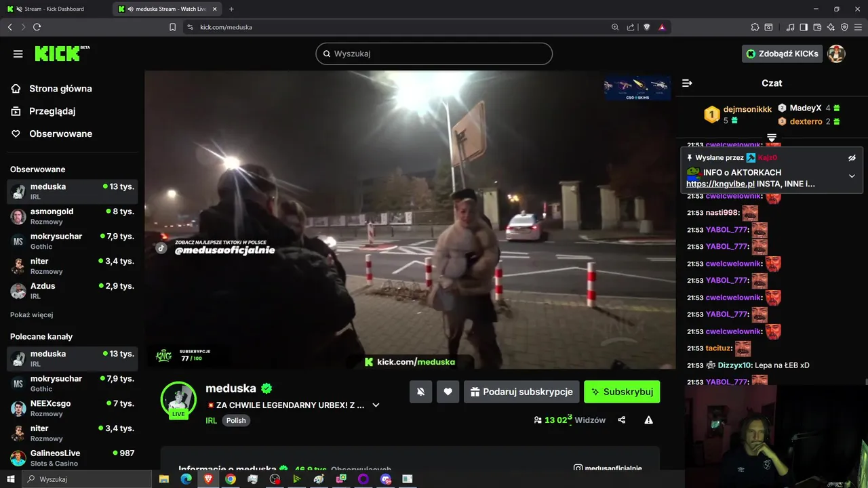Open the hamburger menu beside Kick logo

pyautogui.click(x=18, y=54)
